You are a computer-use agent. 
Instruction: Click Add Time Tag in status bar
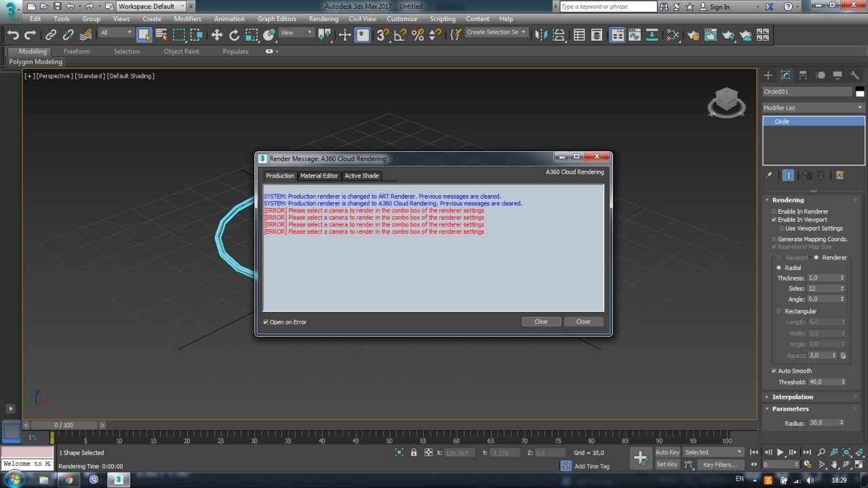pos(591,466)
